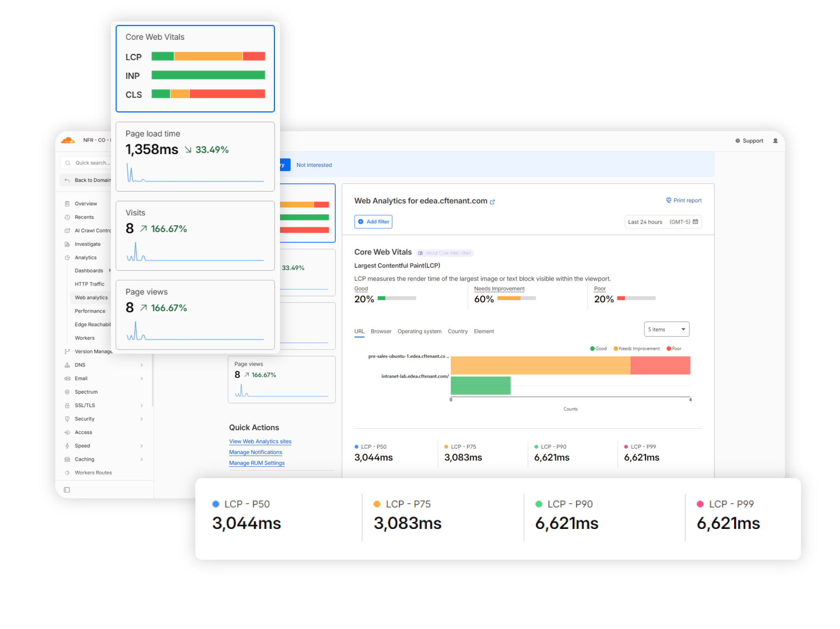The height and width of the screenshot is (629, 840).
Task: Click the orange bar for pre-sales-ubuntu-1 URL
Action: pyautogui.click(x=540, y=365)
